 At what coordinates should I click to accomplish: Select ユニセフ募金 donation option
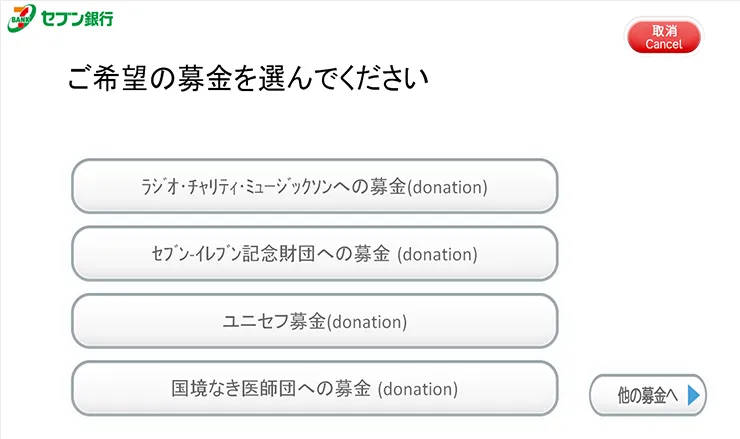pos(314,321)
